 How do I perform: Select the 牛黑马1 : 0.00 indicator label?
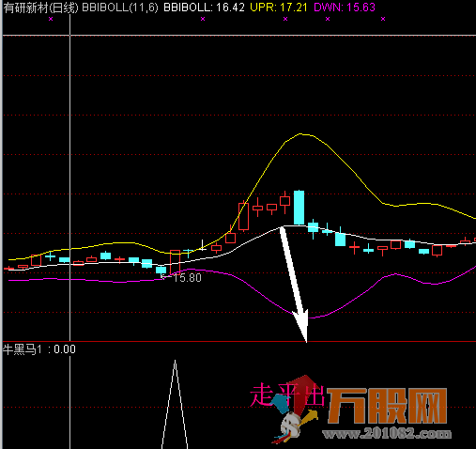click(39, 349)
